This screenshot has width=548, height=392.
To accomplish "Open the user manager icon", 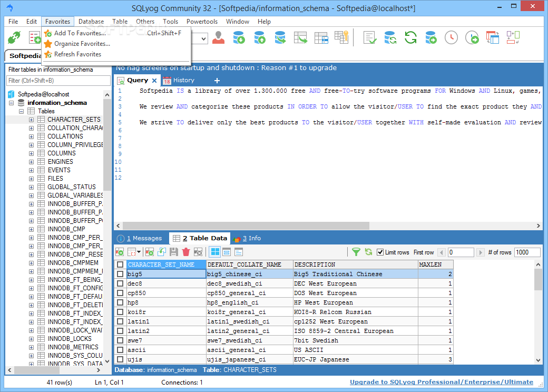I will [219, 37].
